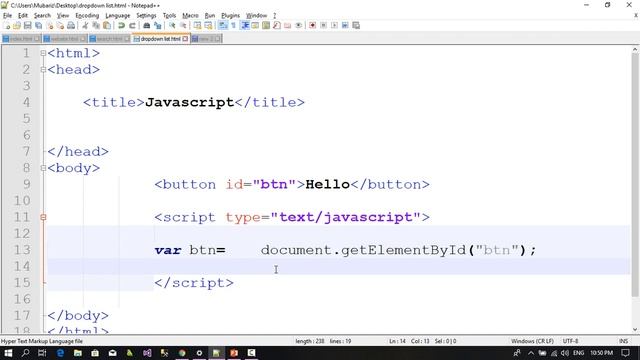Click the user defined language icon
This screenshot has height=360, width=640.
pos(255,26)
